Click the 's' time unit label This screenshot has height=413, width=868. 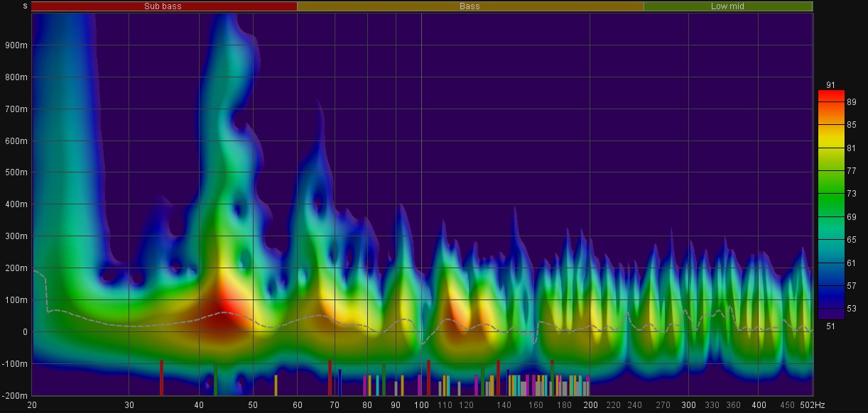(25, 6)
